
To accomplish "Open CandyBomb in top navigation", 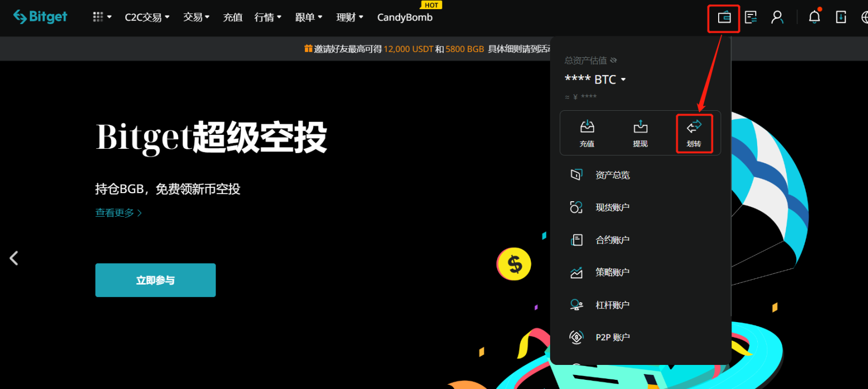I will point(405,18).
